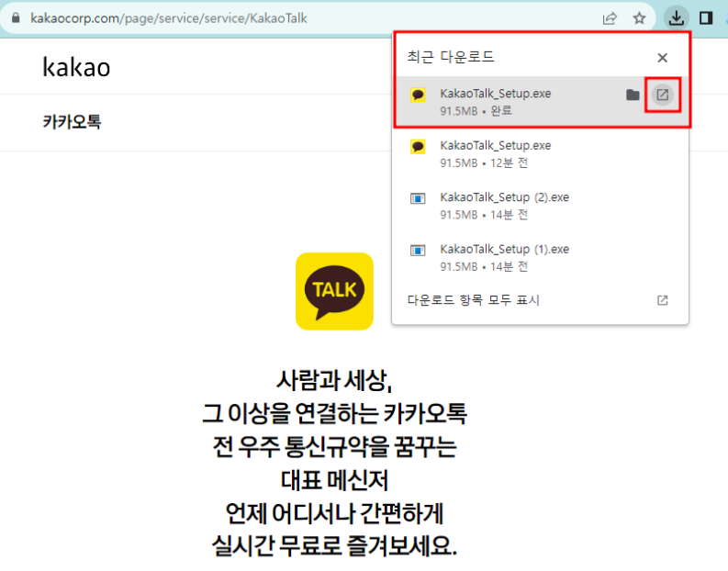Go to kakao home via logo
The height and width of the screenshot is (571, 728).
(x=76, y=67)
